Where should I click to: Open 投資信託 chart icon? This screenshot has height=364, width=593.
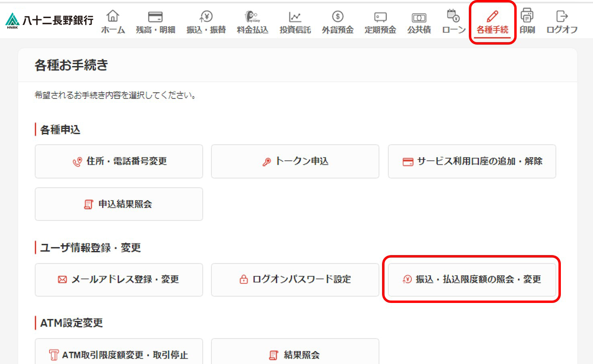[295, 16]
